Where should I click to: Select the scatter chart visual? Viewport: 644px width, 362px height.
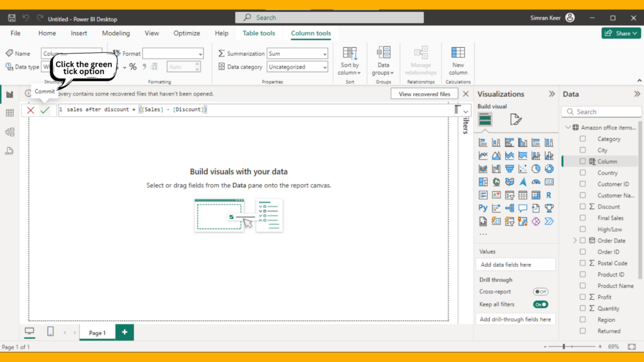(x=523, y=168)
